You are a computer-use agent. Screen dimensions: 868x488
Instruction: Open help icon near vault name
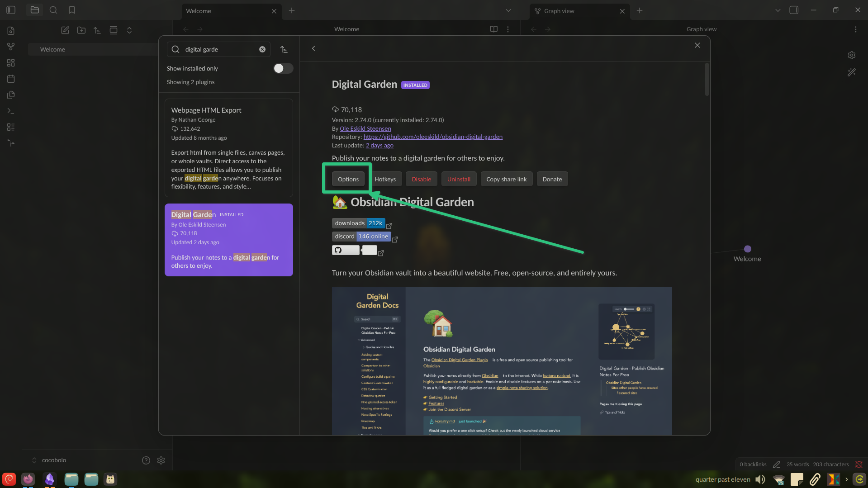click(146, 460)
